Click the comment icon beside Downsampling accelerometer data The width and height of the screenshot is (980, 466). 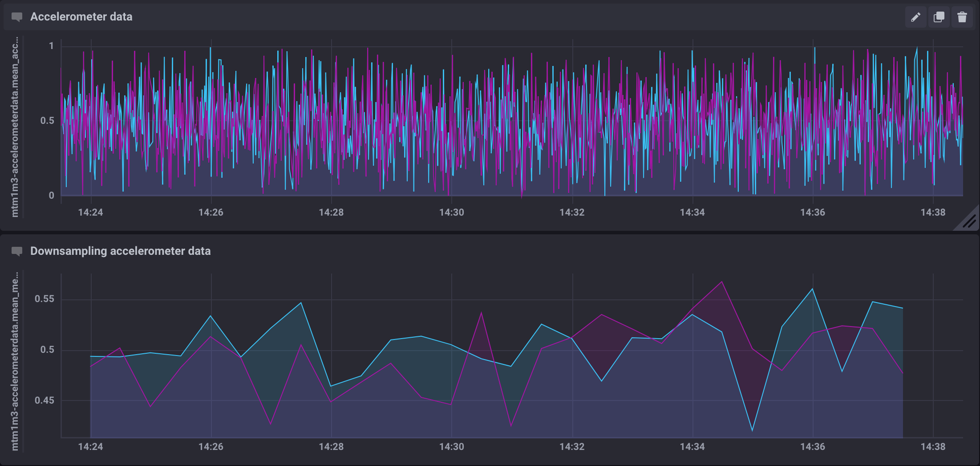pos(17,252)
